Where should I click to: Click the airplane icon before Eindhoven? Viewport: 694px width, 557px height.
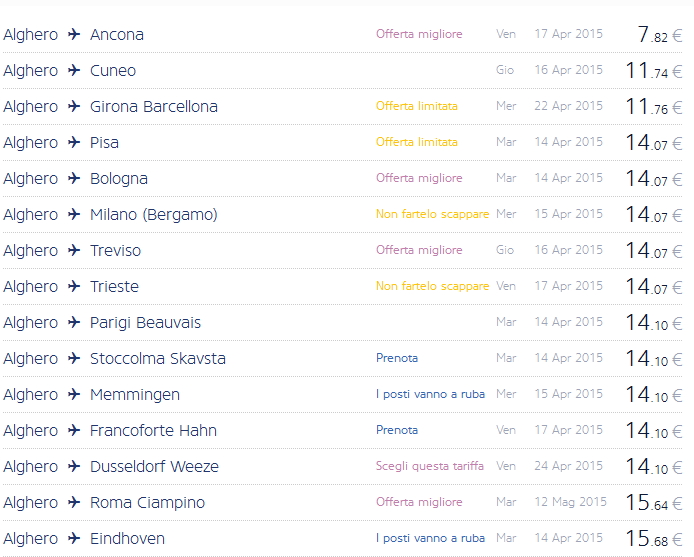point(74,538)
